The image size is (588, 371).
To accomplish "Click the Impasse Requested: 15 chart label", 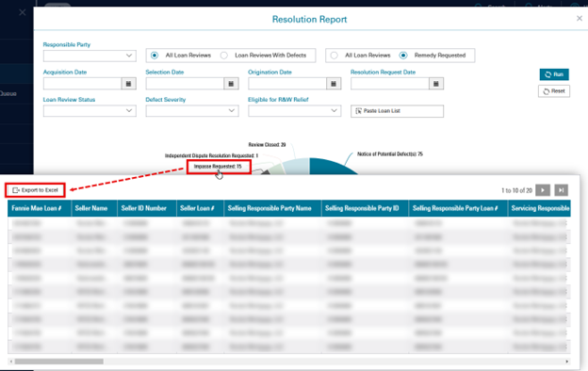I will point(218,167).
